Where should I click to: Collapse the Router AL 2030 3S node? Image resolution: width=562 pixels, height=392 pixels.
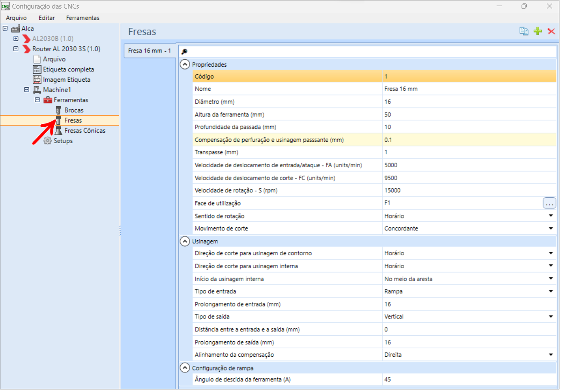(x=16, y=49)
